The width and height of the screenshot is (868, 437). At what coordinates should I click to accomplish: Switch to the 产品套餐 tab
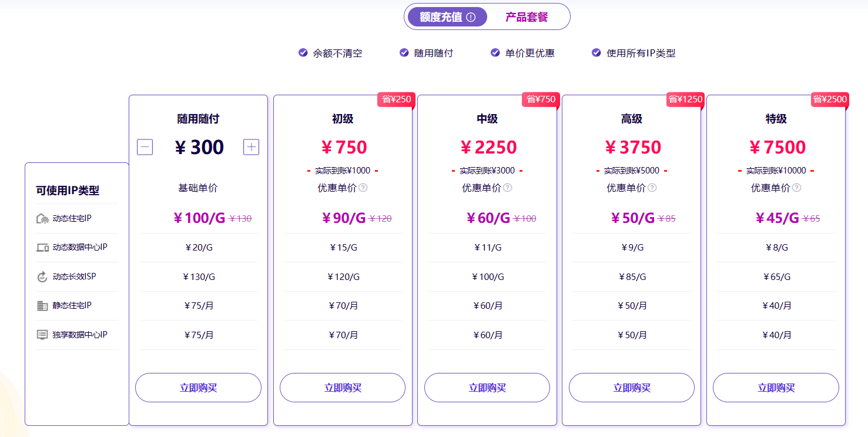(x=527, y=17)
